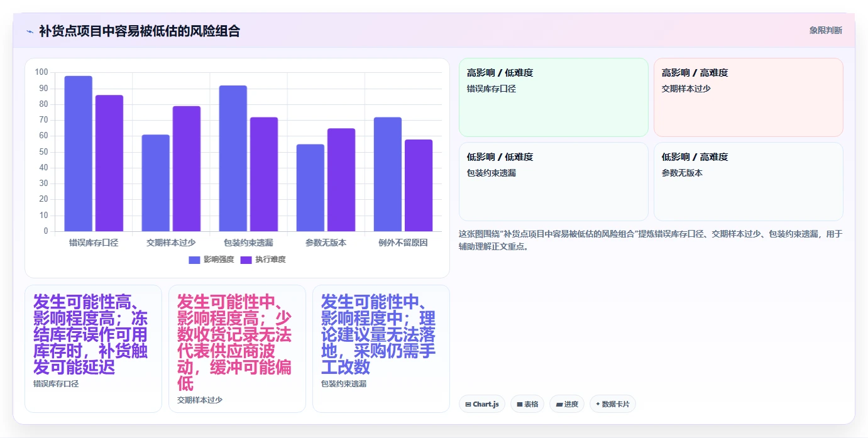Click the 交期样本过少 执行难度 bar
The height and width of the screenshot is (438, 868).
tap(187, 168)
